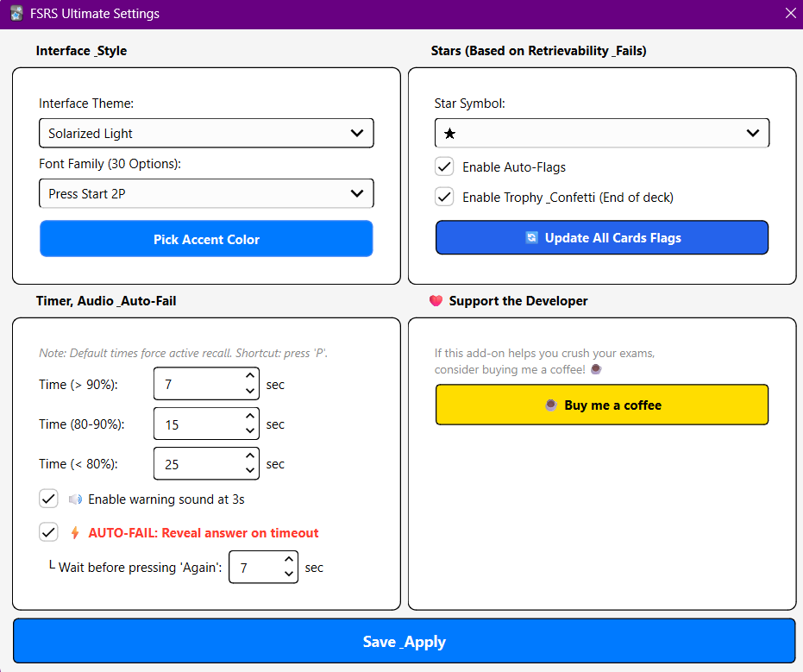Open the Interface Theme dropdown
Image resolution: width=803 pixels, height=672 pixels.
coord(206,134)
